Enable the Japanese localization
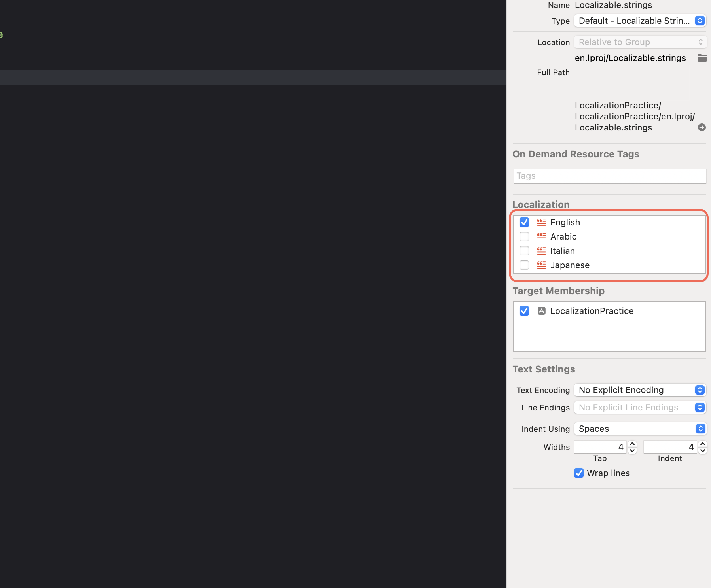Screen dimensions: 711x588 point(524,265)
